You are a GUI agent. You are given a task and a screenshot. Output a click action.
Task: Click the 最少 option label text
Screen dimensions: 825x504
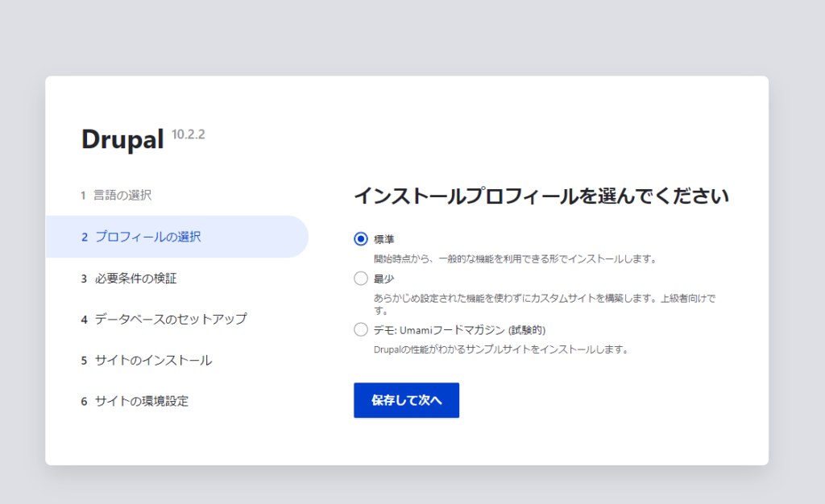click(383, 278)
